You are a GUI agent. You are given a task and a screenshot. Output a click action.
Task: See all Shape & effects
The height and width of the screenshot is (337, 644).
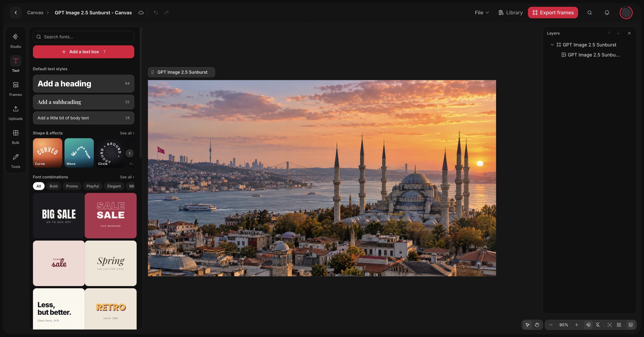[127, 133]
